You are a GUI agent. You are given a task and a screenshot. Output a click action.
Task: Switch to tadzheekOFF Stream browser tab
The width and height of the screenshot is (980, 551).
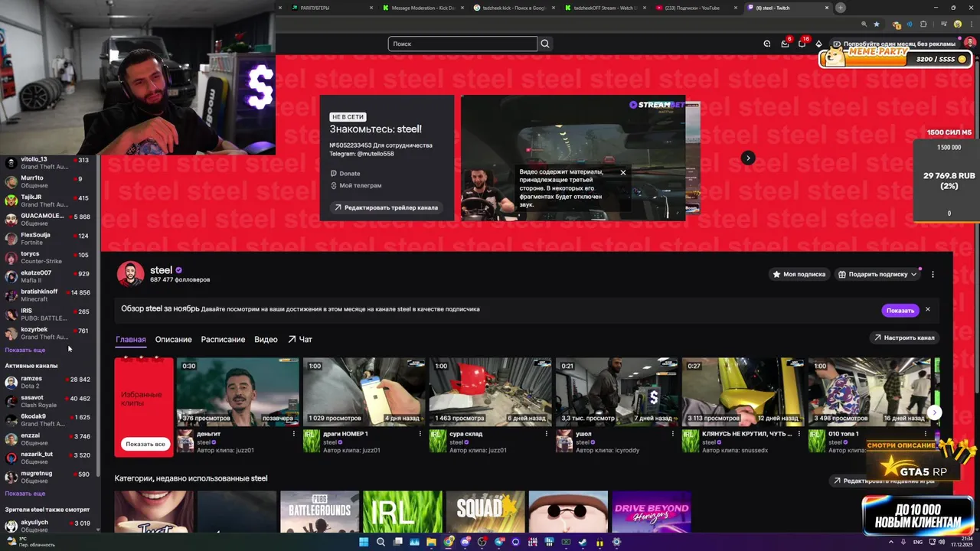pos(605,8)
